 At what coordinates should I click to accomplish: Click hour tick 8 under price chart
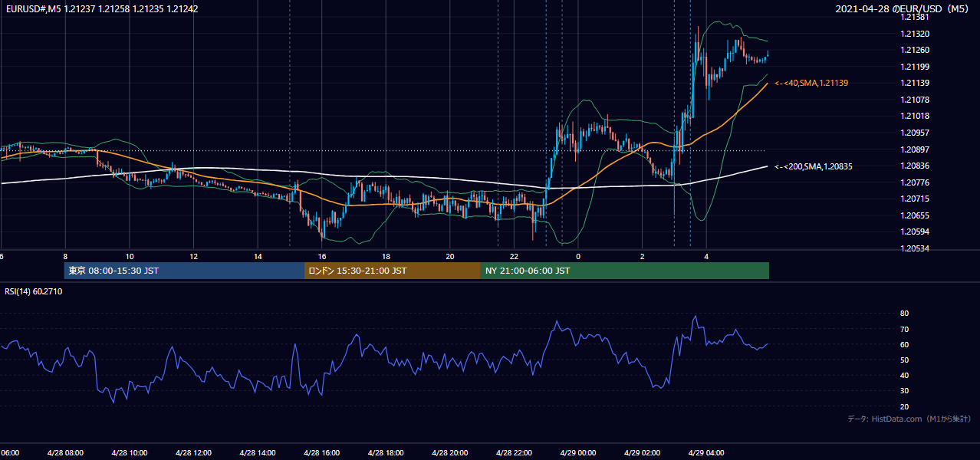65,257
